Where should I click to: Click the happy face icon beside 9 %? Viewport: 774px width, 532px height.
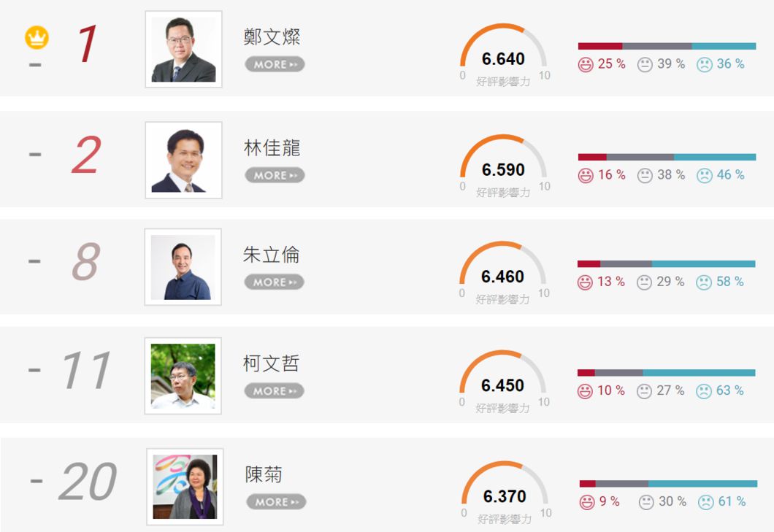tap(587, 502)
